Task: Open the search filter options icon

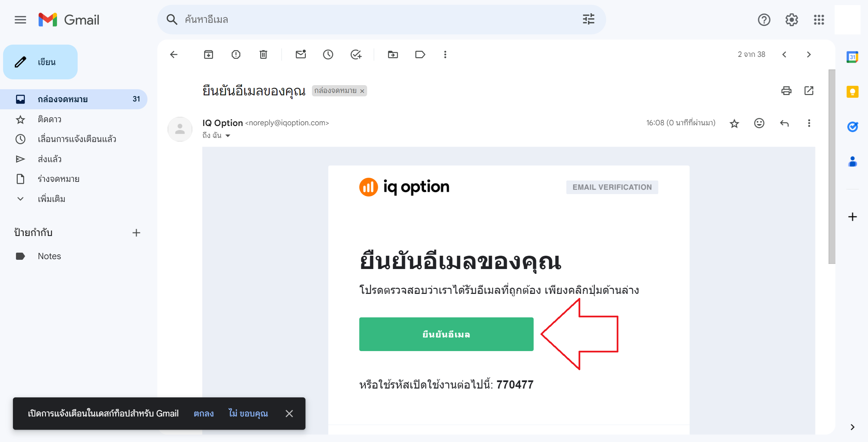Action: (588, 19)
